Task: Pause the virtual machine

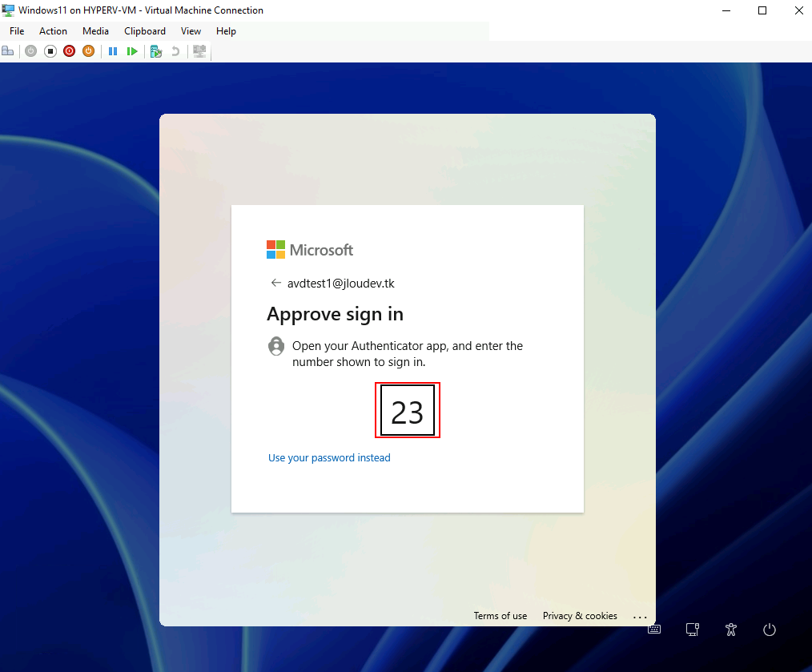Action: [113, 50]
